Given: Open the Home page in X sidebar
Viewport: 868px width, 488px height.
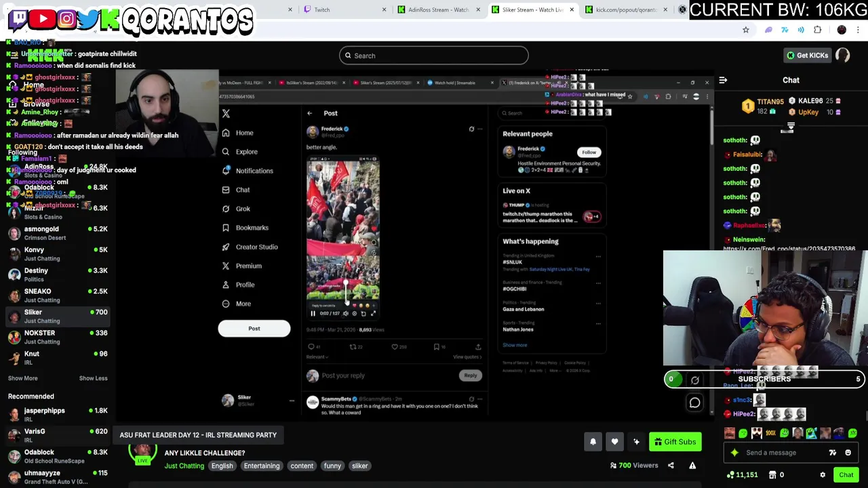Looking at the screenshot, I should [238, 133].
